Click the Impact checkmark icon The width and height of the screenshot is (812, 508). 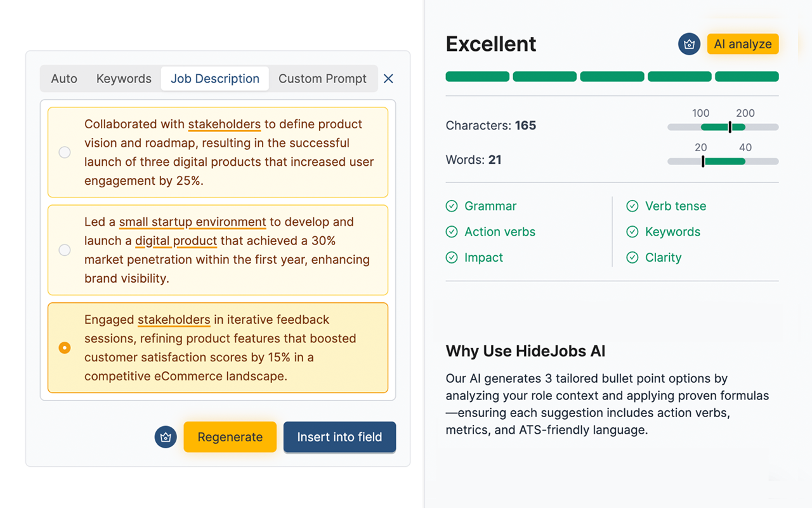[452, 257]
